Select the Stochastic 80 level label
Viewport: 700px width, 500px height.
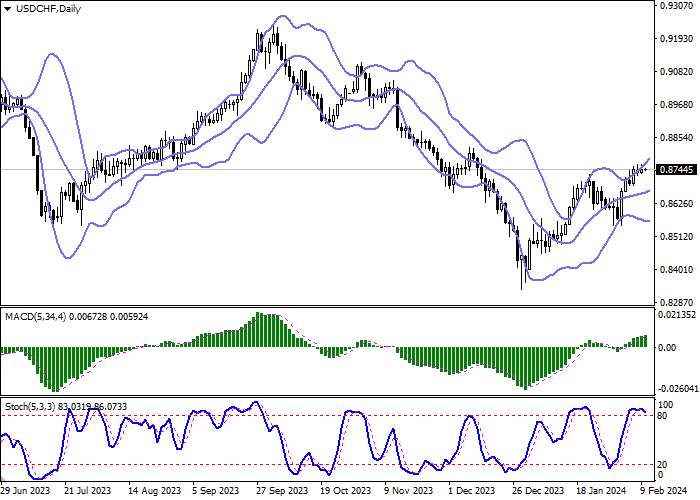click(663, 416)
